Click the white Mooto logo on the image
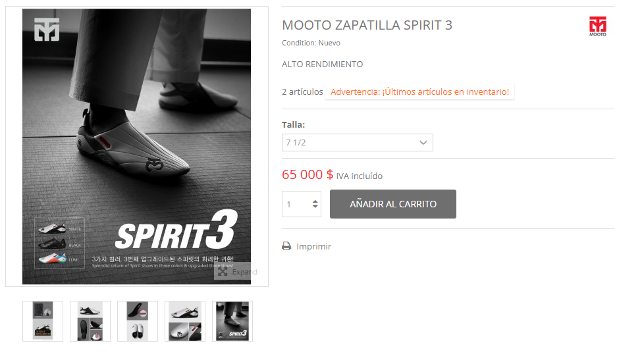Image resolution: width=617 pixels, height=364 pixels. pos(47,29)
